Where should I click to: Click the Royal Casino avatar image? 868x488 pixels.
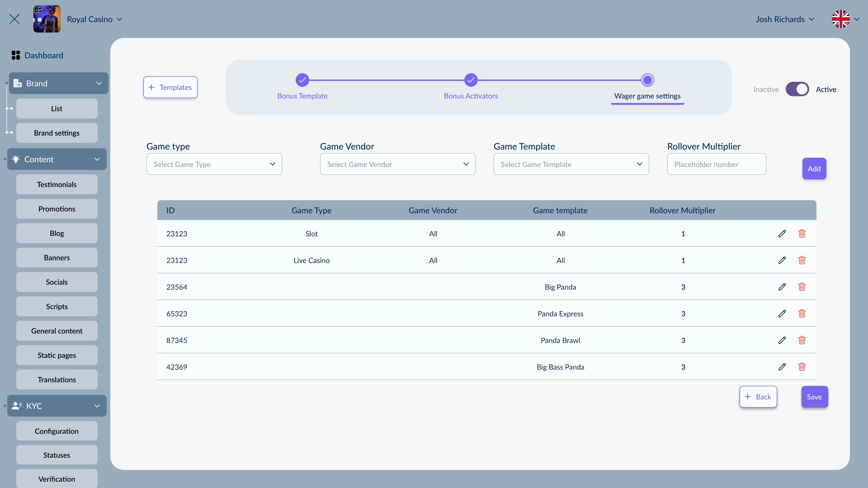pyautogui.click(x=47, y=19)
